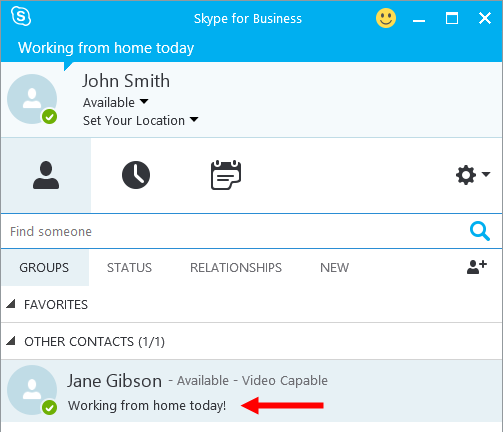Select the Jane Gibson contact
Image resolution: width=503 pixels, height=432 pixels.
click(x=251, y=391)
